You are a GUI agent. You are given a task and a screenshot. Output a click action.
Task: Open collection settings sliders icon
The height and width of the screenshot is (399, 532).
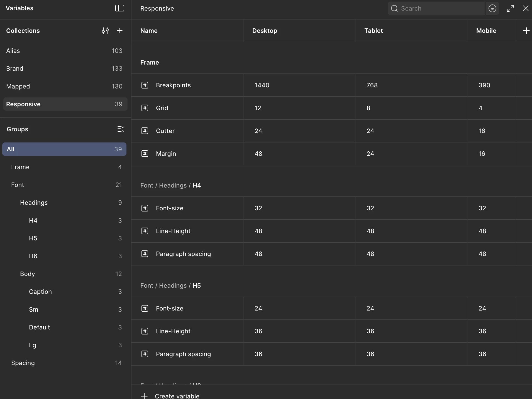105,31
